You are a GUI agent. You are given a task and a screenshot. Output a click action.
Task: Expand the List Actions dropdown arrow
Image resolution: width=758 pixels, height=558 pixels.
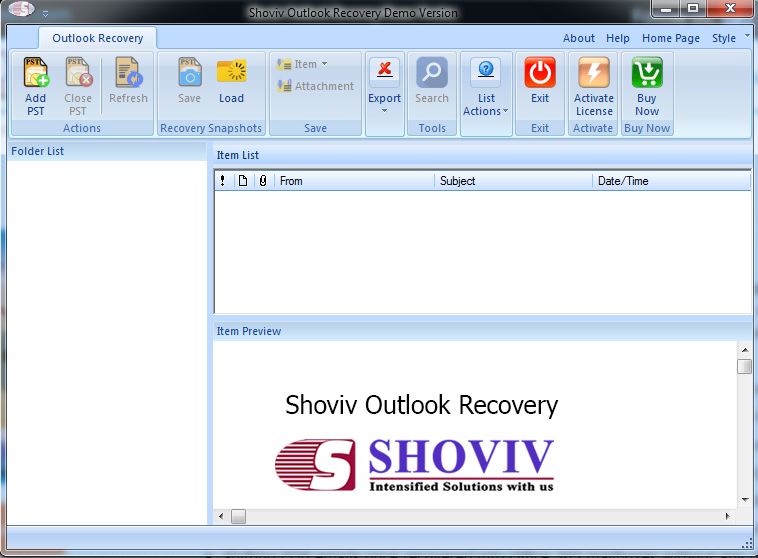coord(506,111)
